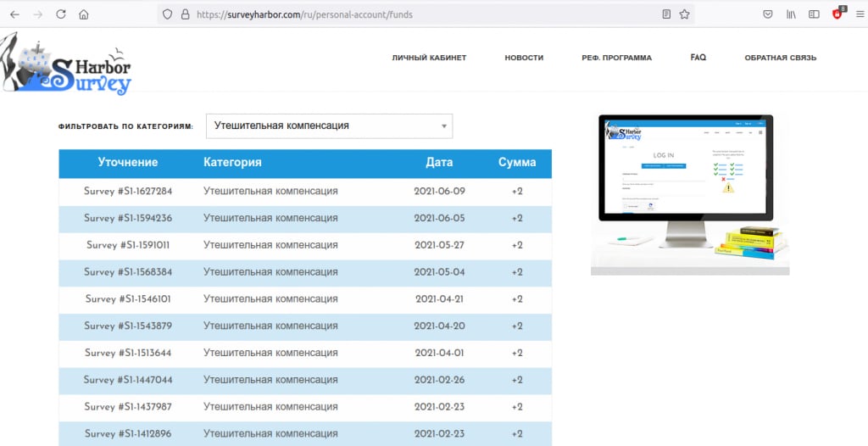Open the FAQ menu item
868x446 pixels.
(x=698, y=57)
